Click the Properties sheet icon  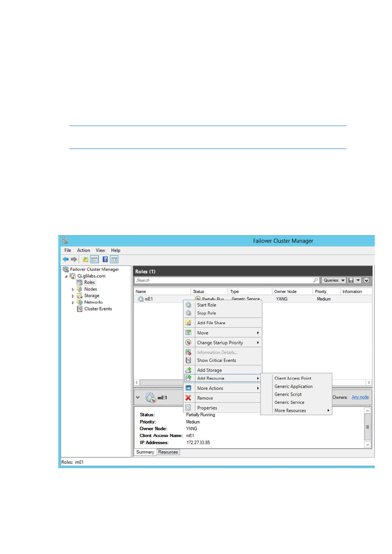pyautogui.click(x=188, y=408)
